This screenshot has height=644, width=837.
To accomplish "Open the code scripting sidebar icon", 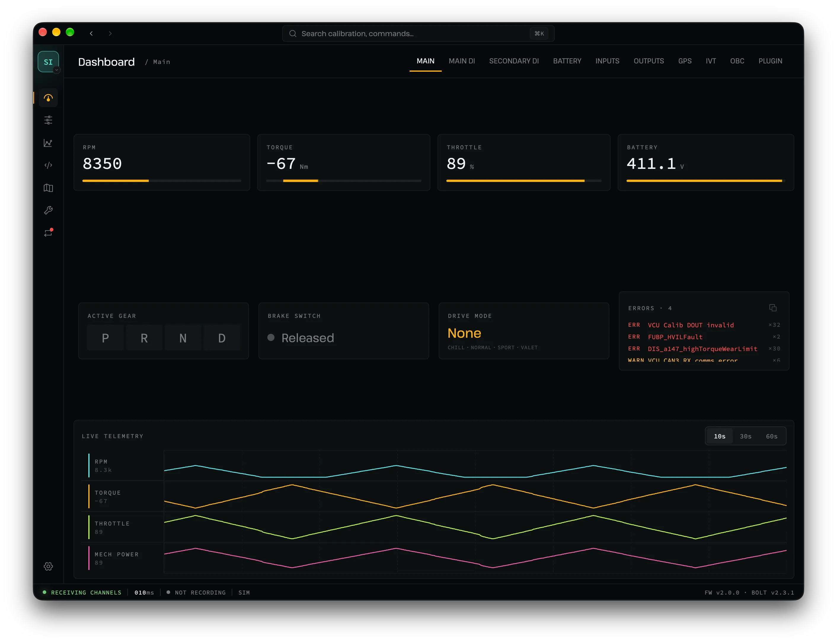I will tap(48, 165).
